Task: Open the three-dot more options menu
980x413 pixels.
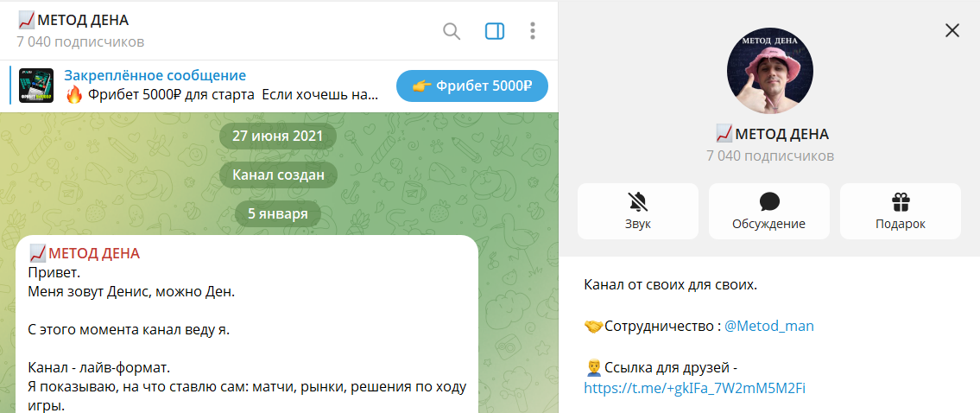Action: [533, 30]
